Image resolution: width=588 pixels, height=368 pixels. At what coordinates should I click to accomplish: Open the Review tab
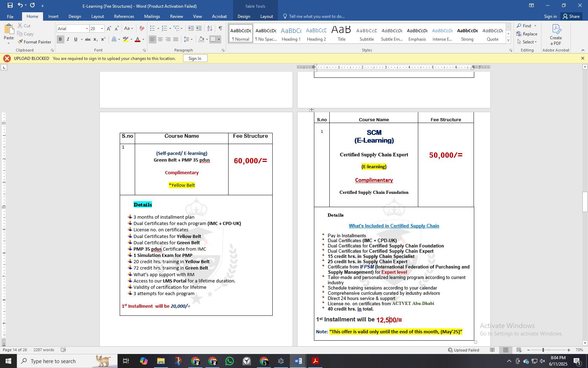point(176,16)
